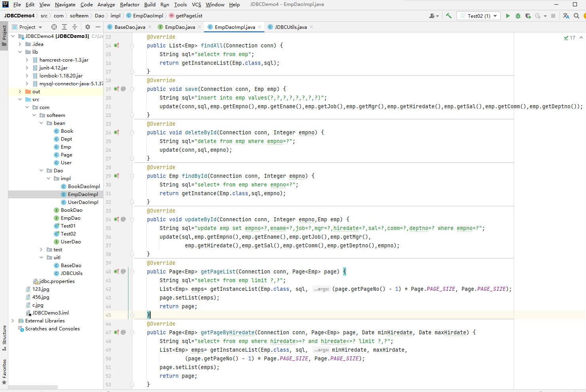Open the Test02 run configuration dropdown
This screenshot has height=392, width=586.
tap(479, 16)
